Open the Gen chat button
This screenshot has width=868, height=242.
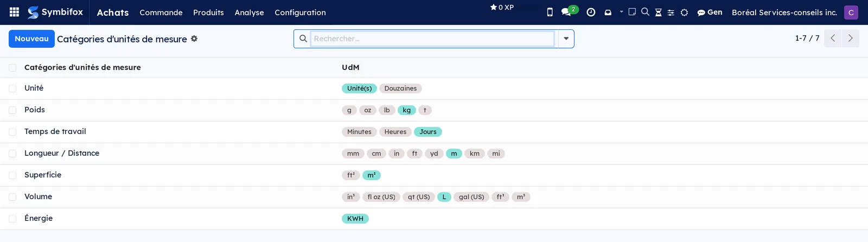tap(710, 12)
